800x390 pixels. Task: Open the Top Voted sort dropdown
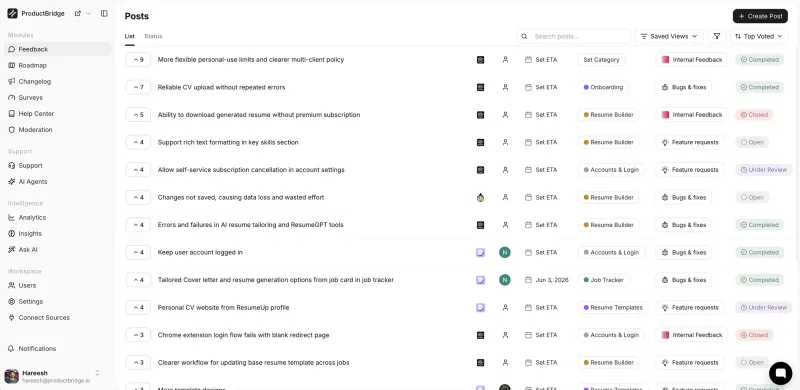[x=759, y=36]
